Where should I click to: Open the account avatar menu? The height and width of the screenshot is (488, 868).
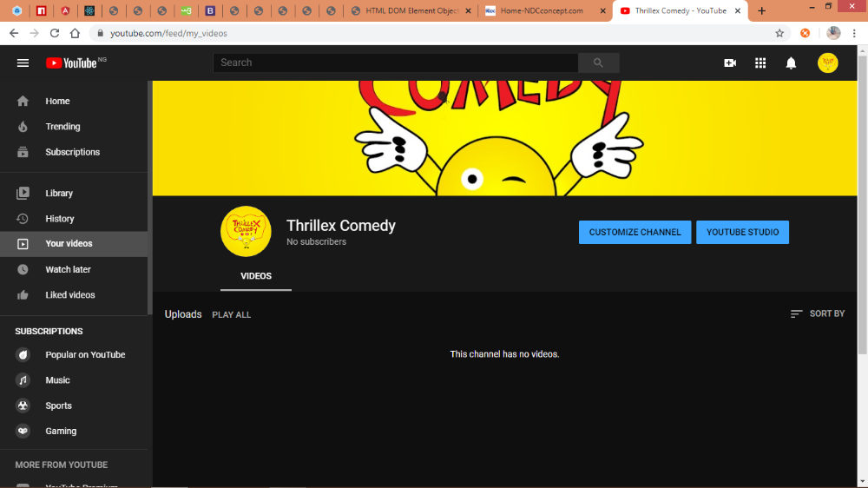(827, 63)
